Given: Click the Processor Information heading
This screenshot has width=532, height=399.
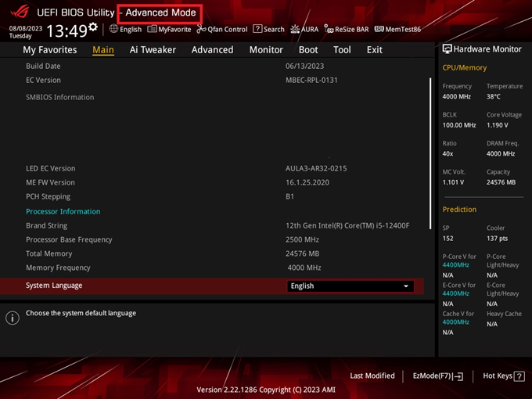Looking at the screenshot, I should point(63,212).
